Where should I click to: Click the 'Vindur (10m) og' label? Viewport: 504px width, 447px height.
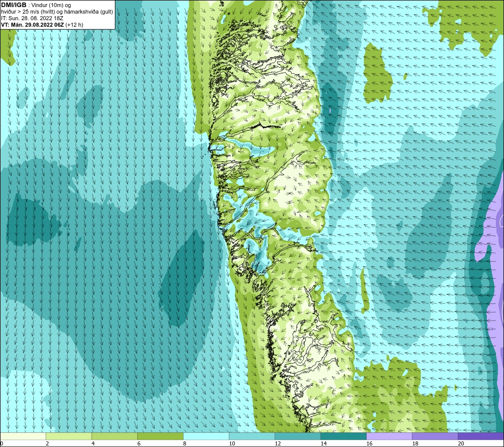[52, 6]
